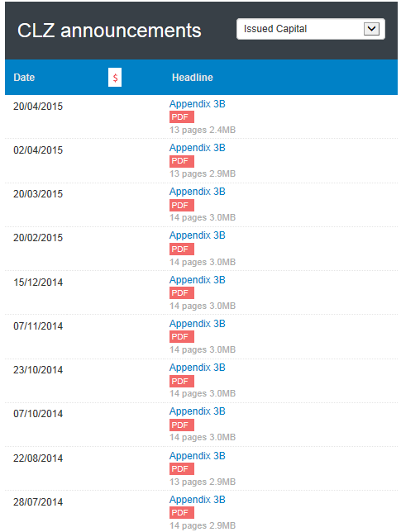Click the price sensitive dollar sign icon

[115, 78]
